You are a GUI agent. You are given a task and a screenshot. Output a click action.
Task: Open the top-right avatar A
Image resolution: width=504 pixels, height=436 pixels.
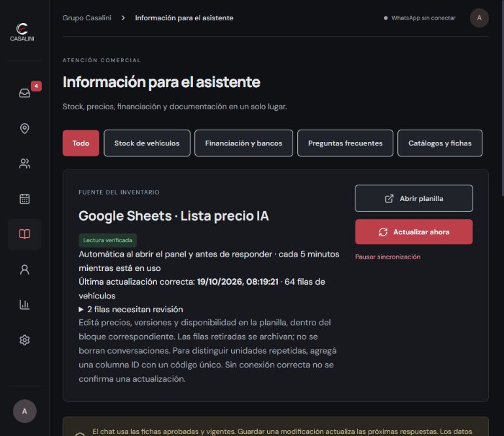(479, 18)
